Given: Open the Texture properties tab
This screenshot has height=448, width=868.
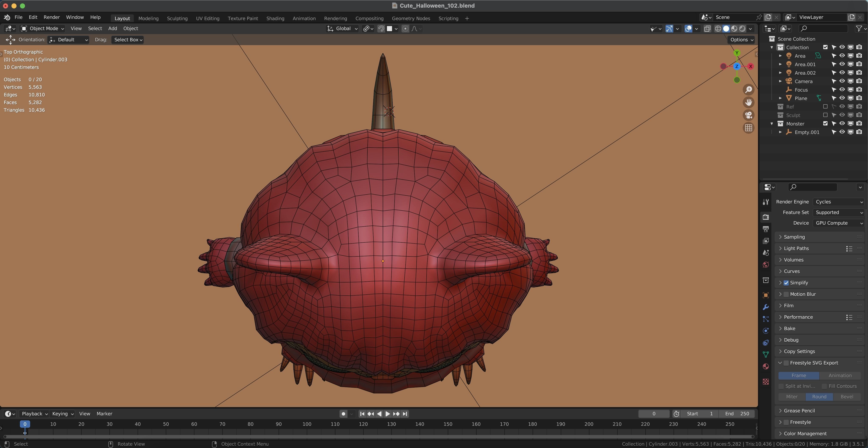Looking at the screenshot, I should point(766,382).
